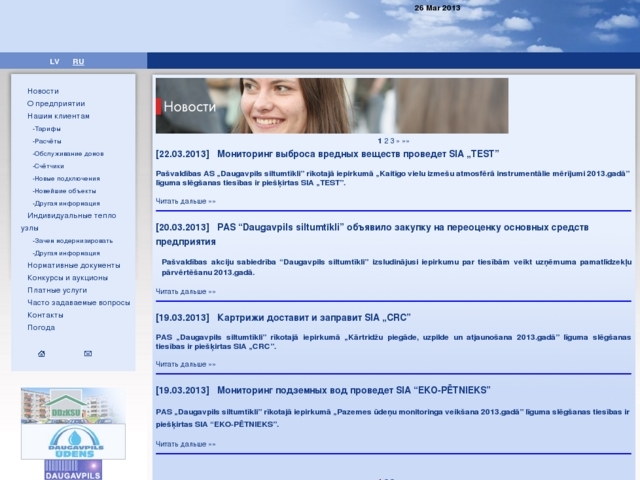
Task: Open the Обслуживание домов submenu item
Action: point(68,153)
